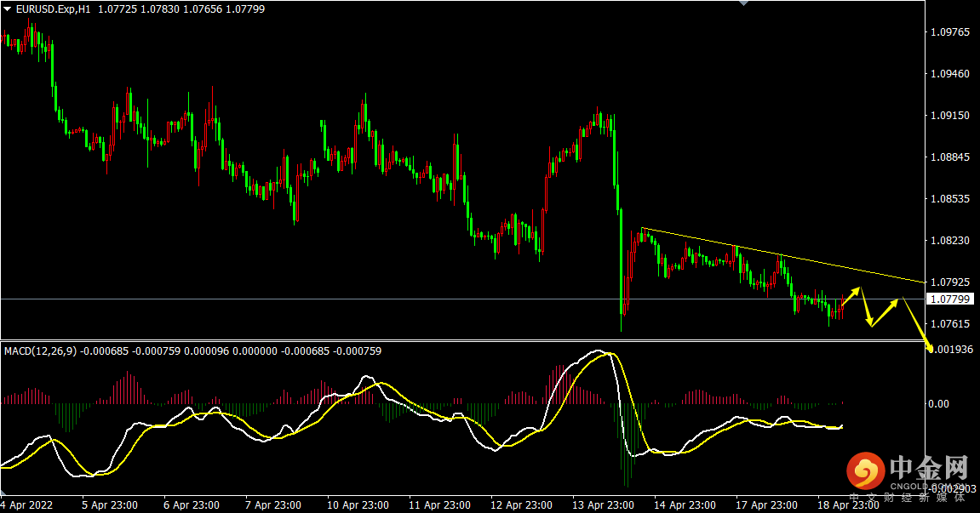Viewport: 980px width, 513px height.
Task: Click price scale label 1.09765
Action: (950, 32)
